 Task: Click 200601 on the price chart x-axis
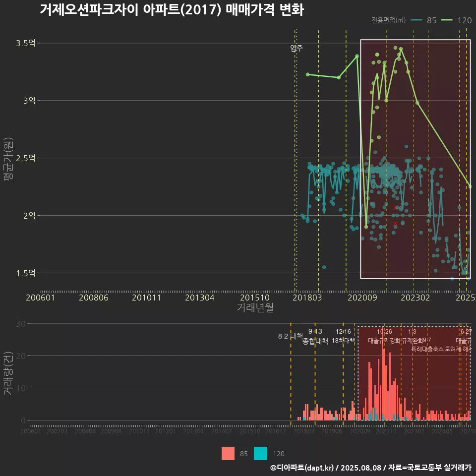[x=40, y=297]
